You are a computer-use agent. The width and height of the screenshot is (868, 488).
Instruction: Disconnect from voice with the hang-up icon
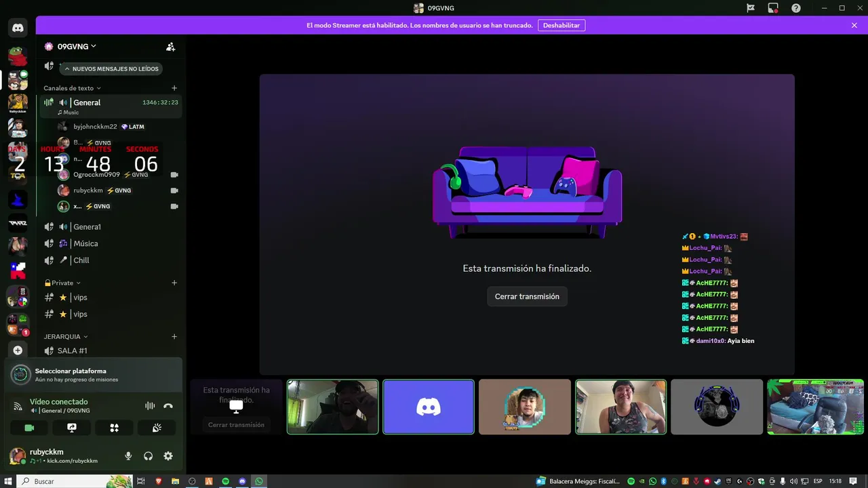pyautogui.click(x=168, y=406)
